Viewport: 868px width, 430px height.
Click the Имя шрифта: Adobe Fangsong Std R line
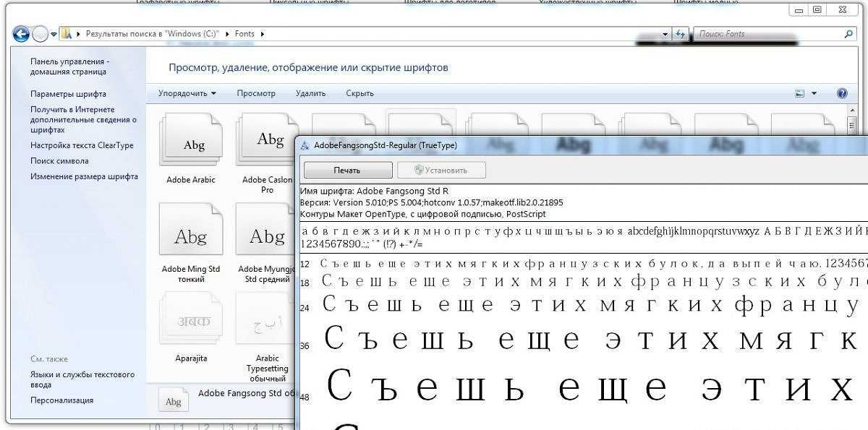point(374,191)
